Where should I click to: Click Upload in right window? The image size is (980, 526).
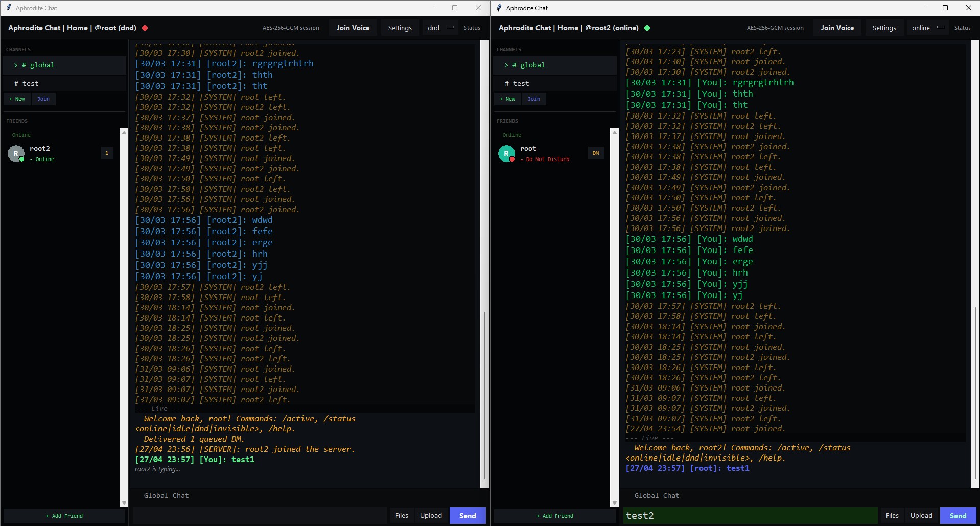(921, 515)
